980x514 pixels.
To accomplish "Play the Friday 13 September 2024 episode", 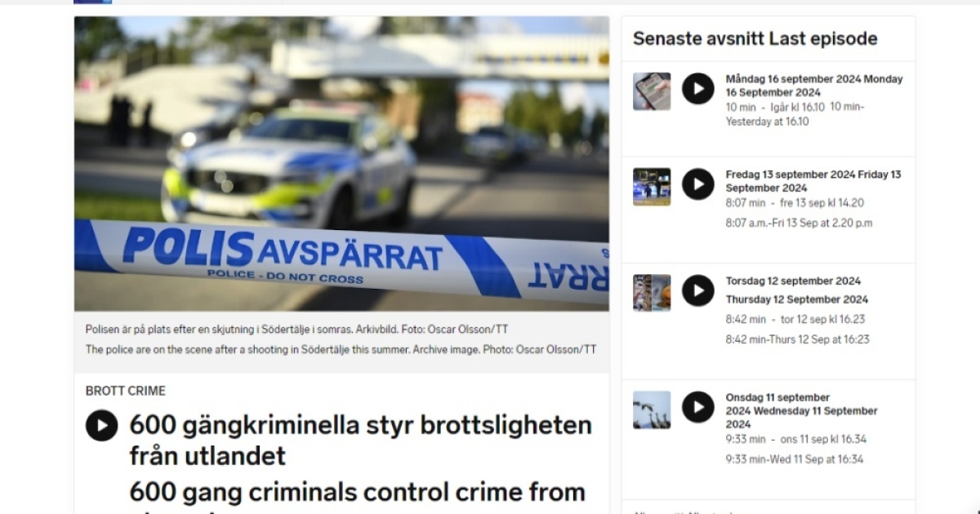I will (698, 184).
